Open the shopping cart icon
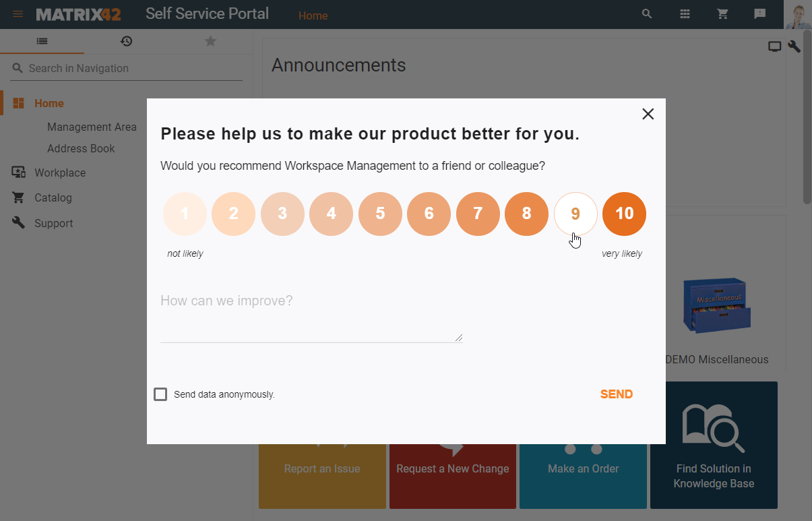812x521 pixels. point(722,14)
